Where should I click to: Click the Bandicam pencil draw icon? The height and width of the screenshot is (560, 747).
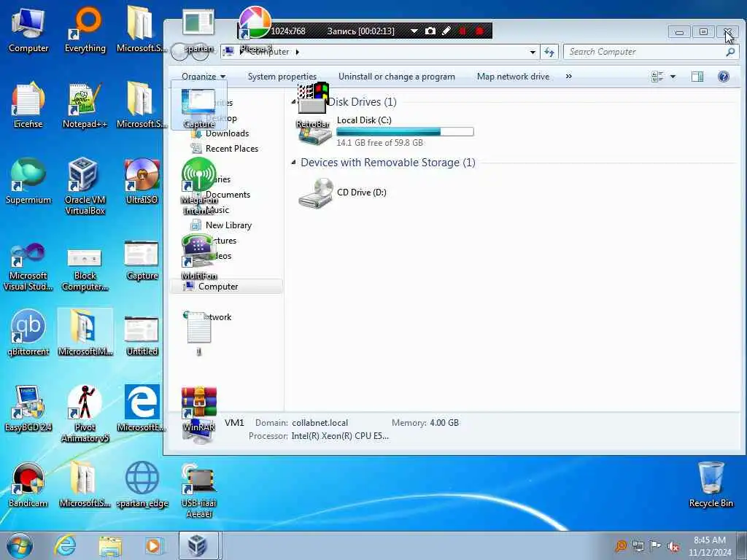[446, 31]
